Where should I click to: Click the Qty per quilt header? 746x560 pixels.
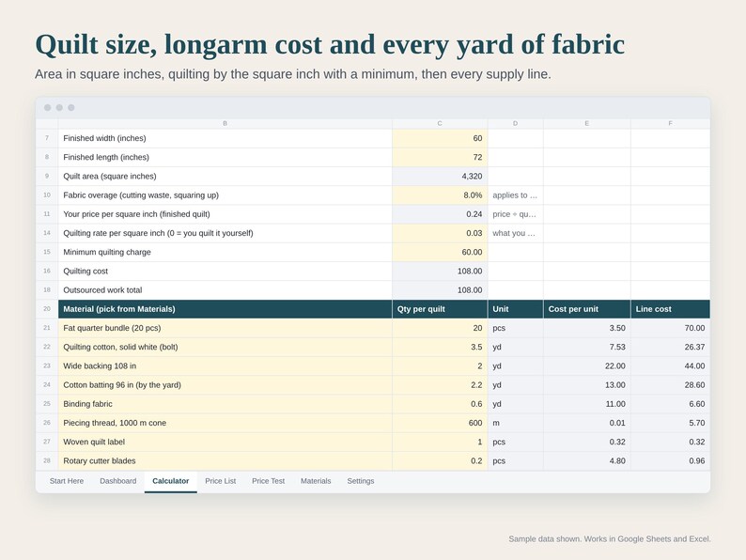click(x=440, y=309)
